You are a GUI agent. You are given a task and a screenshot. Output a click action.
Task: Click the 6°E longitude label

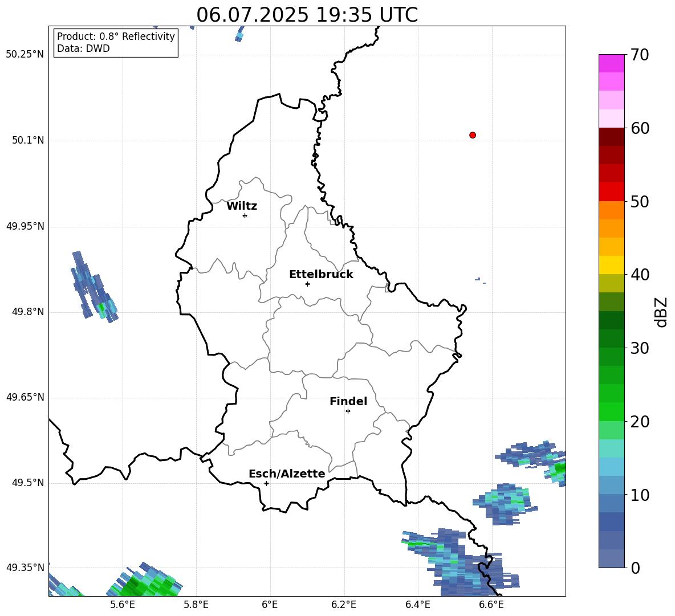[x=270, y=605]
